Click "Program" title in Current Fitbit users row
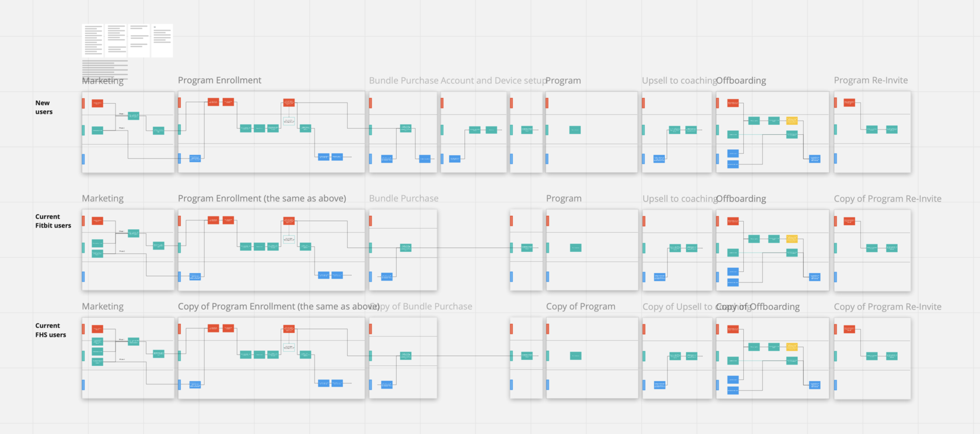 (x=563, y=198)
